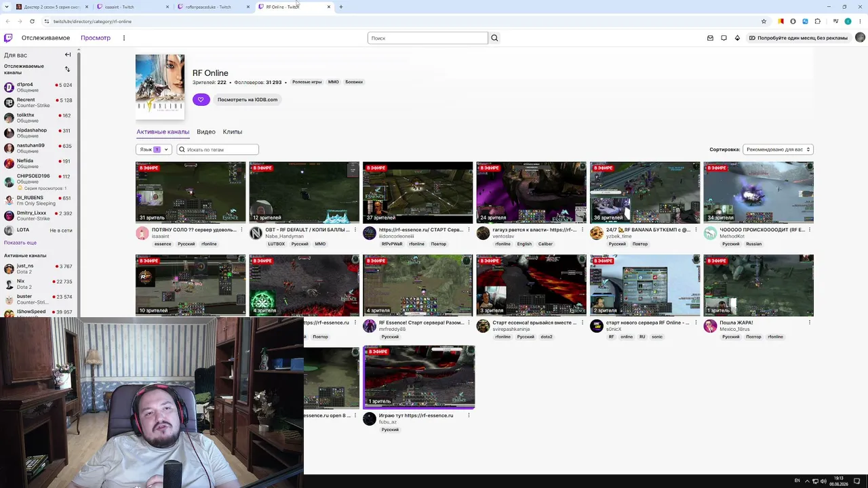Open 'Просмотр' in top navigation

[x=96, y=38]
